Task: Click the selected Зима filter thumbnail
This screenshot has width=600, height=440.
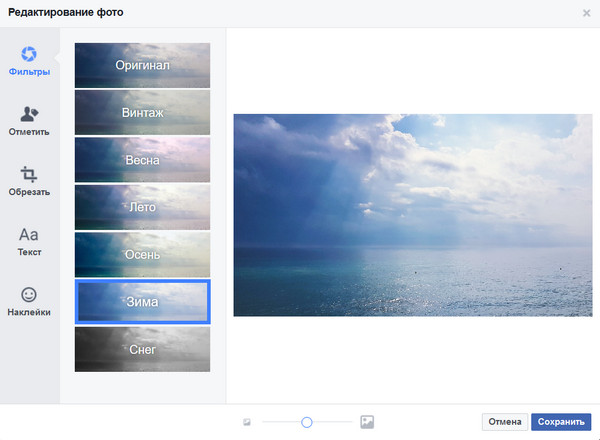Action: 142,302
